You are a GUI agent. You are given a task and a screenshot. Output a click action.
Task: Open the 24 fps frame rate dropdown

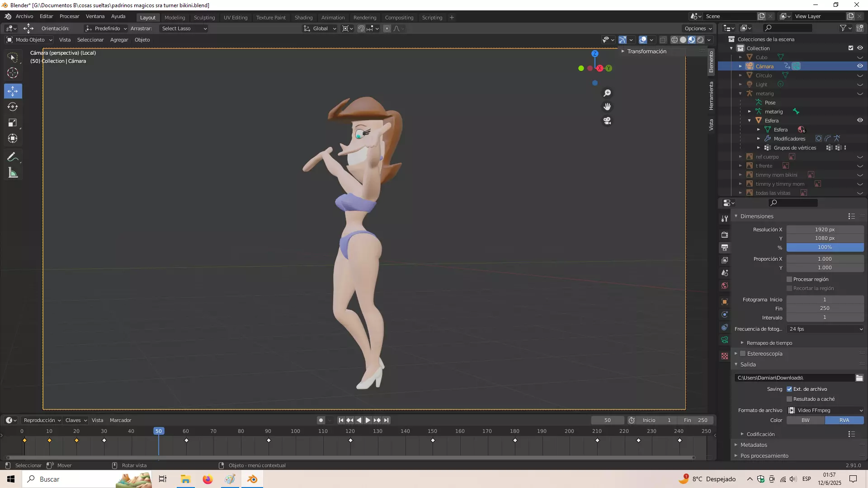[x=825, y=329]
